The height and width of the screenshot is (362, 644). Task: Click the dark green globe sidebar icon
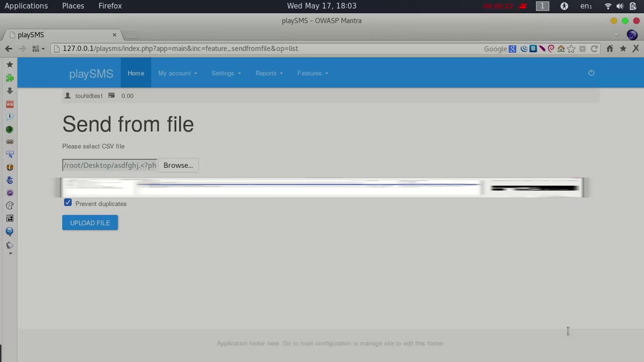(x=10, y=129)
